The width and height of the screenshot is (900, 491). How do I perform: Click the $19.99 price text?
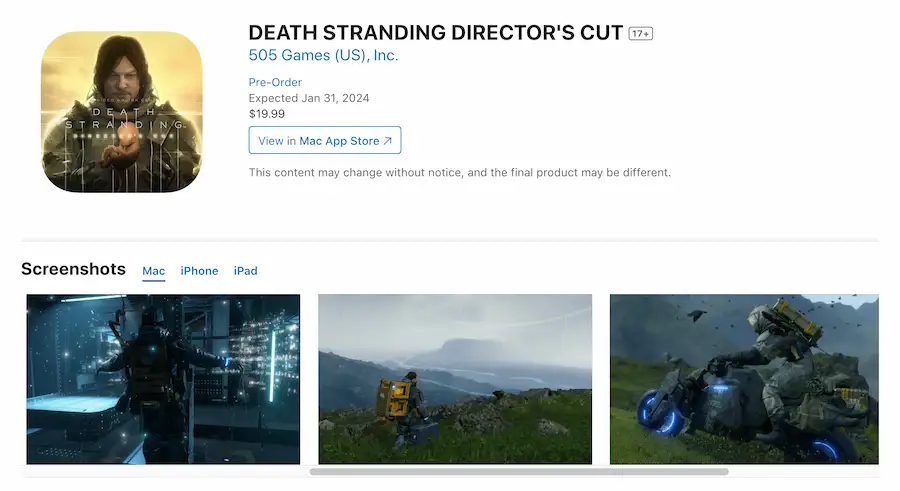pos(267,114)
